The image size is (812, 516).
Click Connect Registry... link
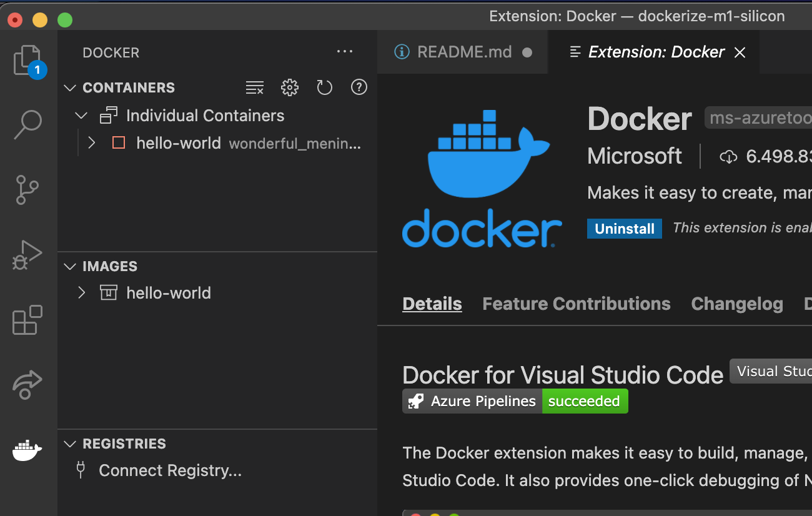170,470
